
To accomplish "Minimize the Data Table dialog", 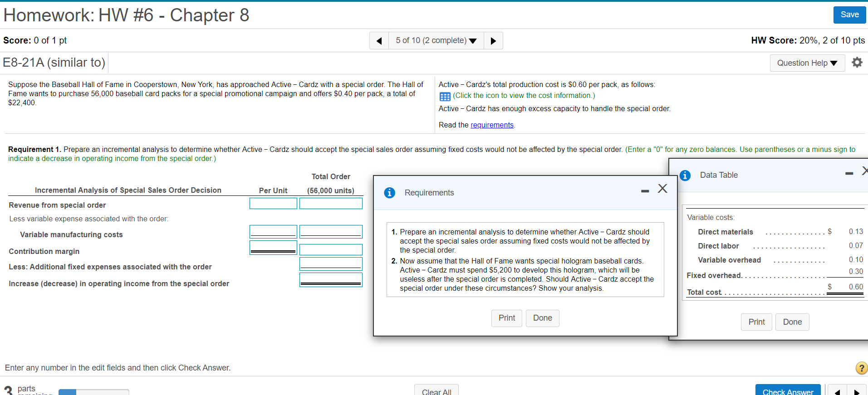I will tap(849, 173).
